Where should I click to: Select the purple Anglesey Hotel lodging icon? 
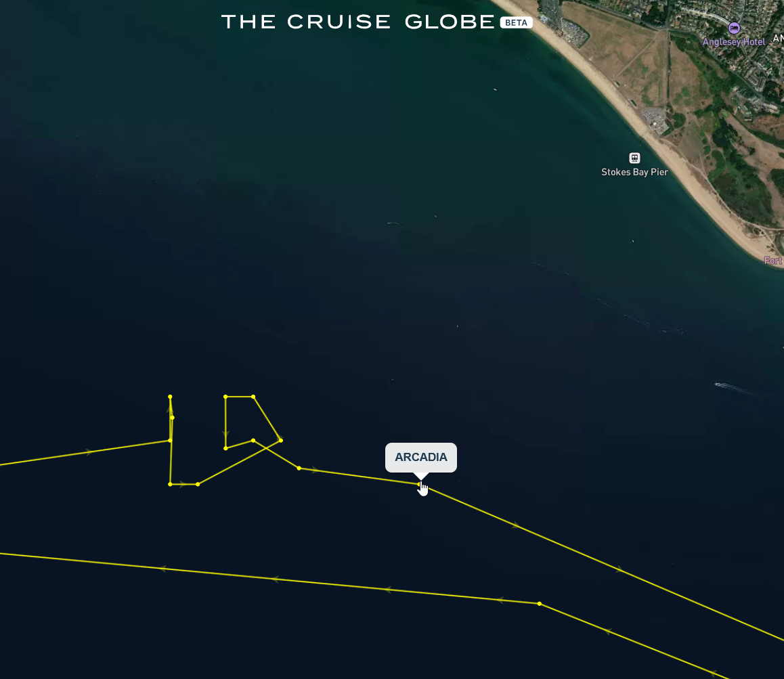pos(734,28)
